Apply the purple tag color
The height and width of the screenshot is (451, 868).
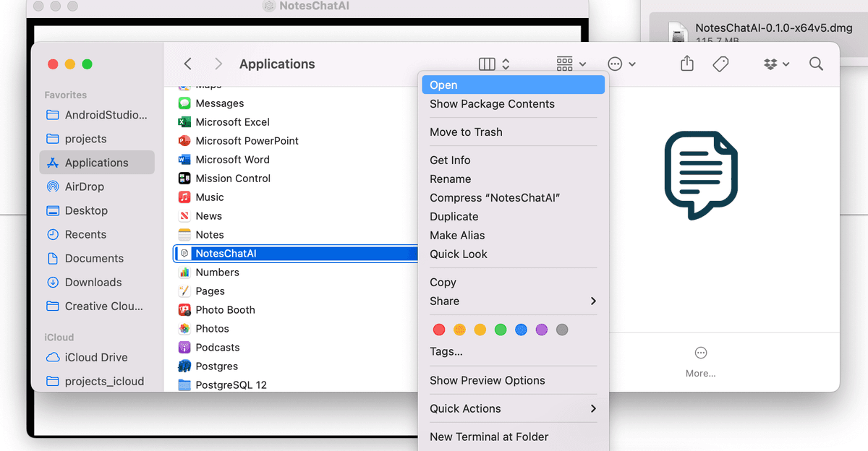(541, 330)
